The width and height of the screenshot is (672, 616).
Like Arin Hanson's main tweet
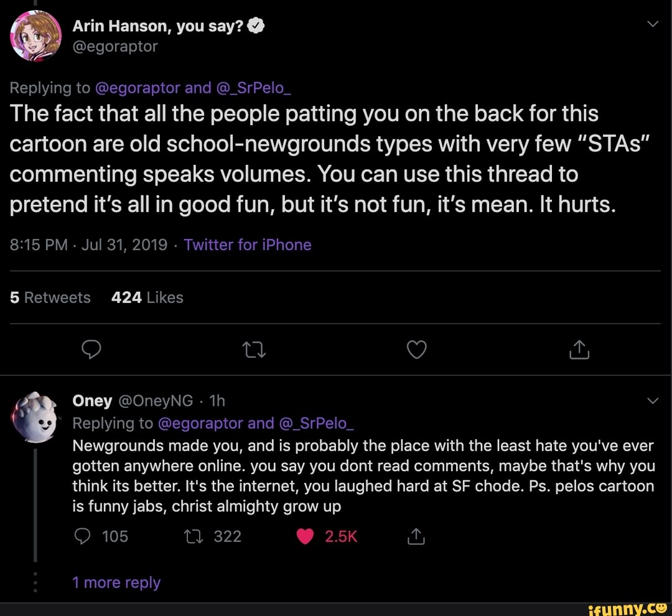coord(416,351)
